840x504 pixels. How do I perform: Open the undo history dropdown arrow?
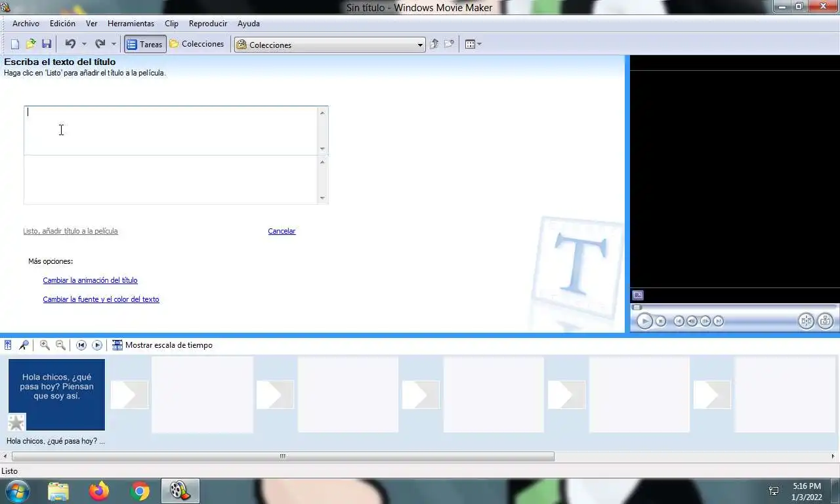(84, 44)
